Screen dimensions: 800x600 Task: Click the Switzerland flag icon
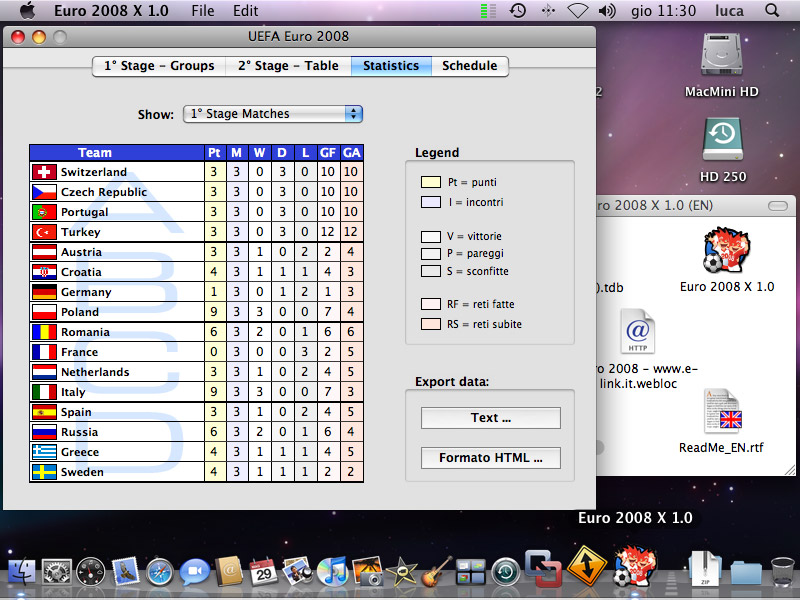click(x=44, y=172)
